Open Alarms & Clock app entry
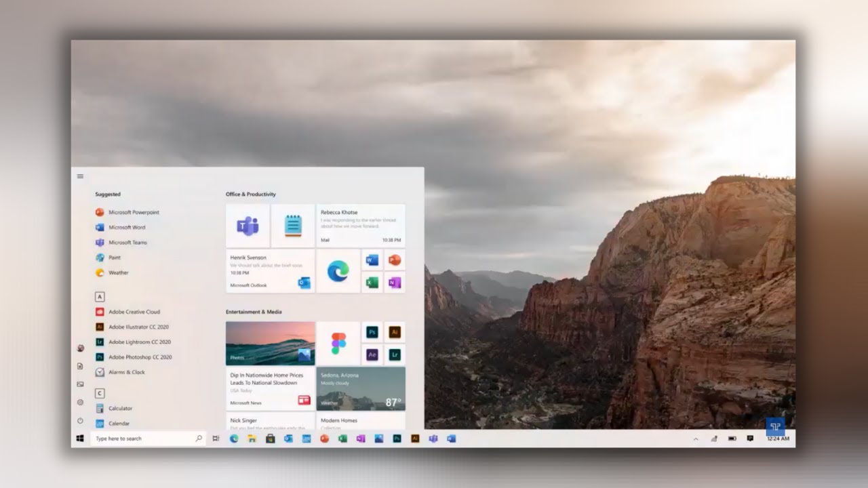The image size is (868, 488). [x=120, y=372]
